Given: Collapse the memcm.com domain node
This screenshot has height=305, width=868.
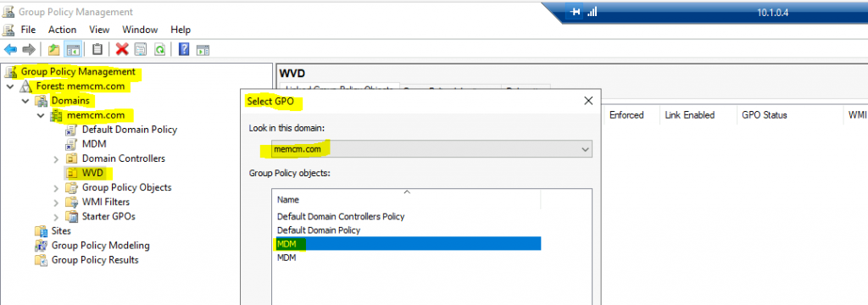Looking at the screenshot, I should coord(41,116).
